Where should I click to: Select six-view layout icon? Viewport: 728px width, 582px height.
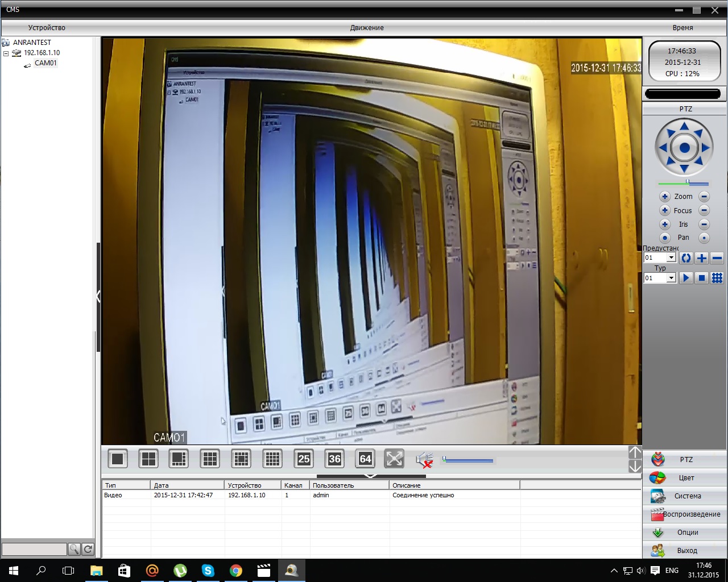click(179, 459)
